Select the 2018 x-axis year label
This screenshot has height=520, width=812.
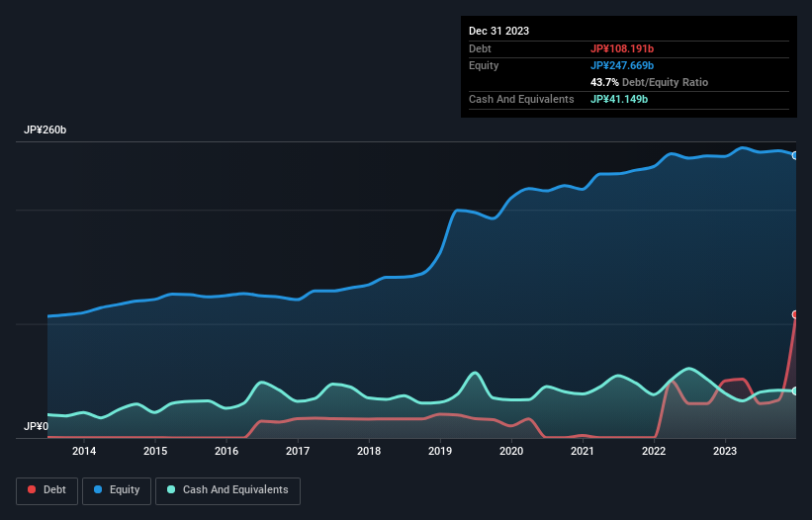[x=369, y=452]
